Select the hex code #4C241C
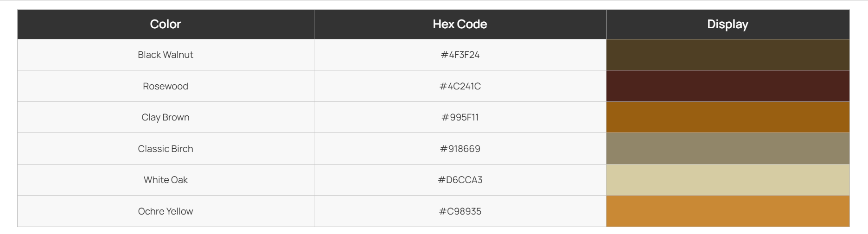Image resolution: width=868 pixels, height=234 pixels. [460, 86]
